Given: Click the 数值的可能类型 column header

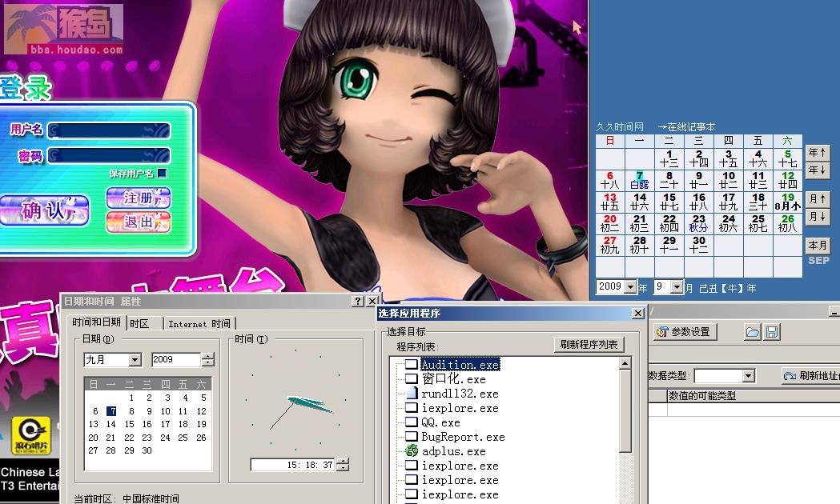Looking at the screenshot, I should click(754, 396).
